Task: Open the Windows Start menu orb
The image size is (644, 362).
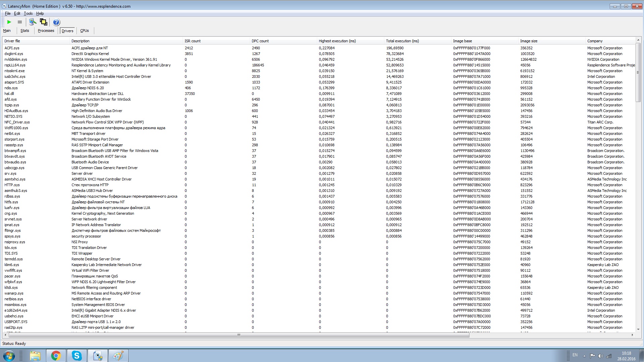Action: (9, 356)
